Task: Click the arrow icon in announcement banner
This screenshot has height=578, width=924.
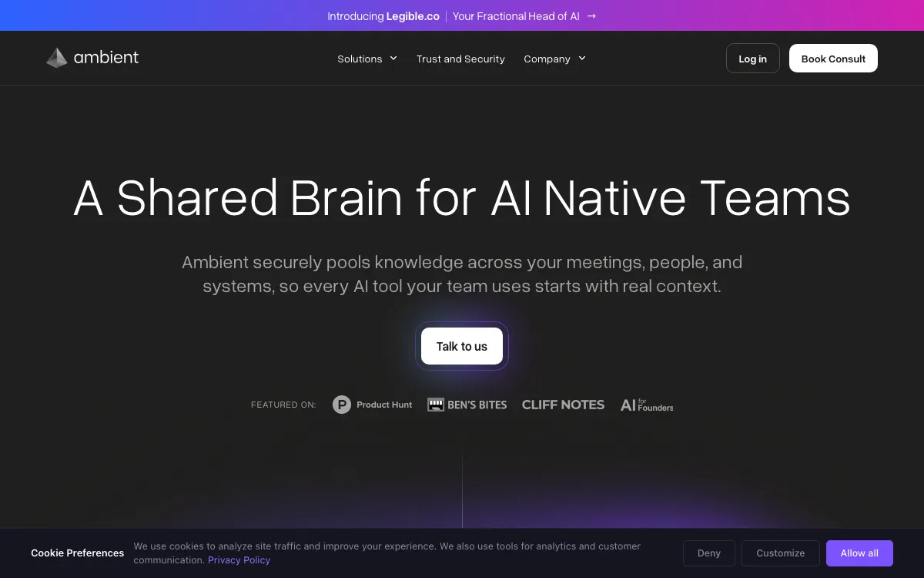Action: (591, 15)
